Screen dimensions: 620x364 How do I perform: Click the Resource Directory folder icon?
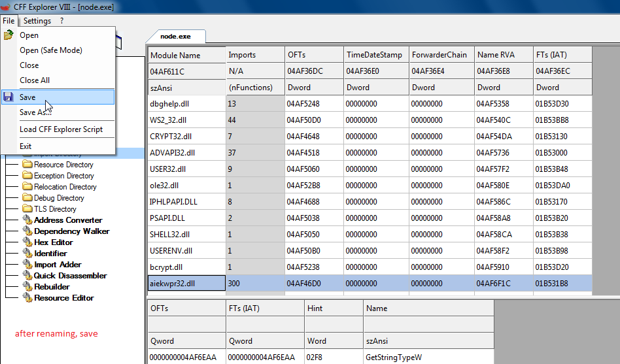(x=27, y=164)
